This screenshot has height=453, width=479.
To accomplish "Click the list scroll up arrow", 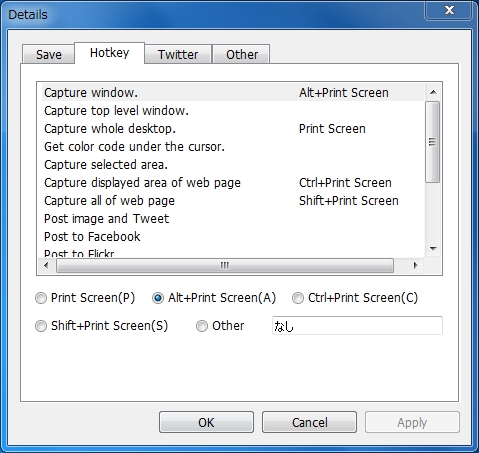I will (433, 92).
